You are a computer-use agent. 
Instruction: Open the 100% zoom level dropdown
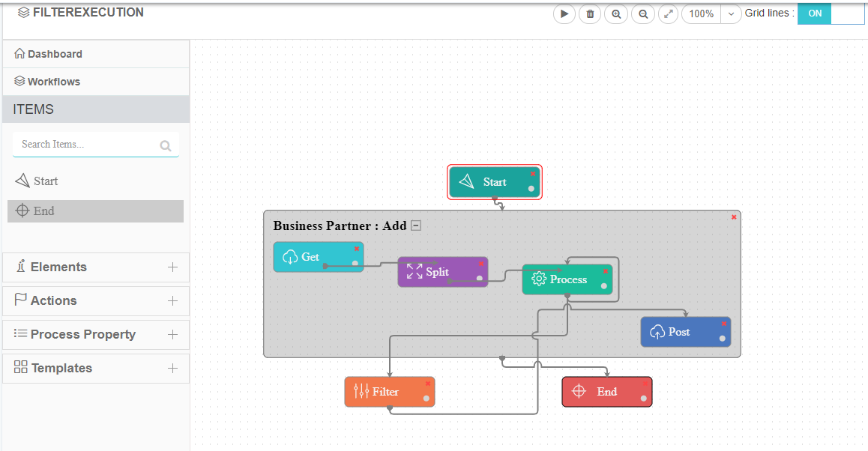click(x=731, y=14)
